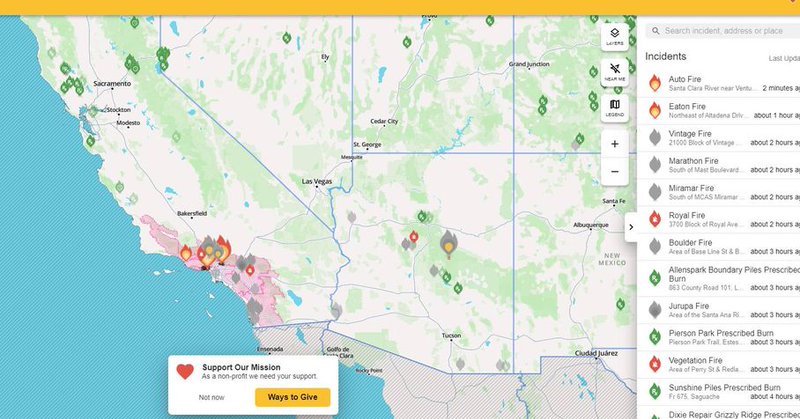
Task: Click Grand Junction label on map
Action: (529, 64)
